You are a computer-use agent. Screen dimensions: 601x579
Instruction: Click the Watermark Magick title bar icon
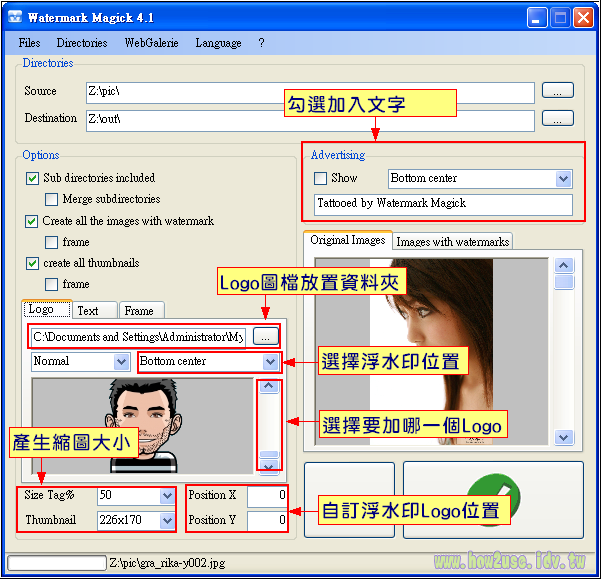(15, 17)
